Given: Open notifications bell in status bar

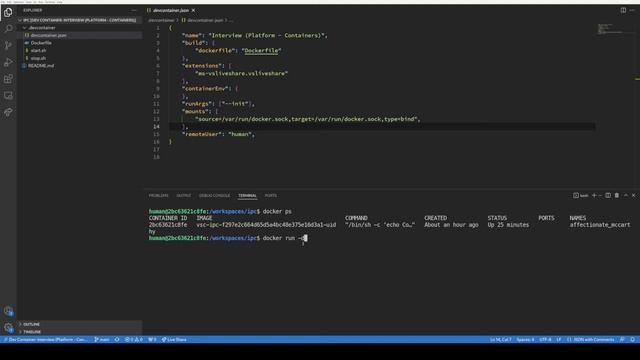Looking at the screenshot, I should (x=633, y=340).
